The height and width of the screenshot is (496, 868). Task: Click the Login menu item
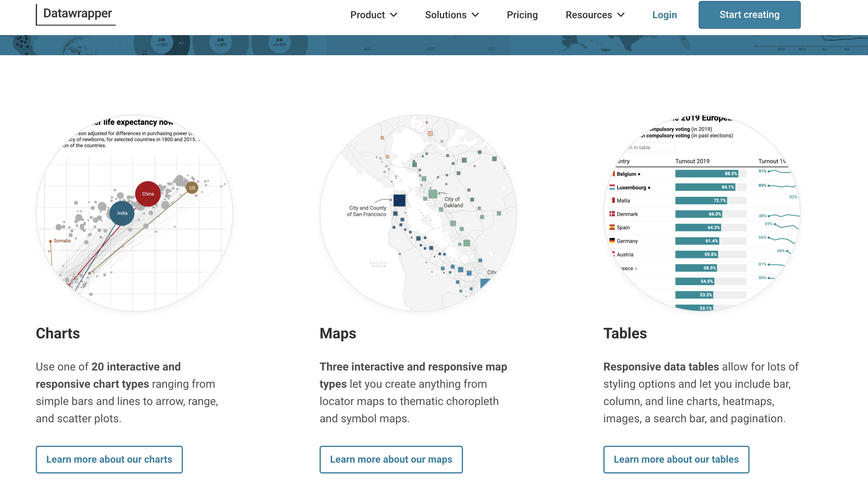pos(664,14)
